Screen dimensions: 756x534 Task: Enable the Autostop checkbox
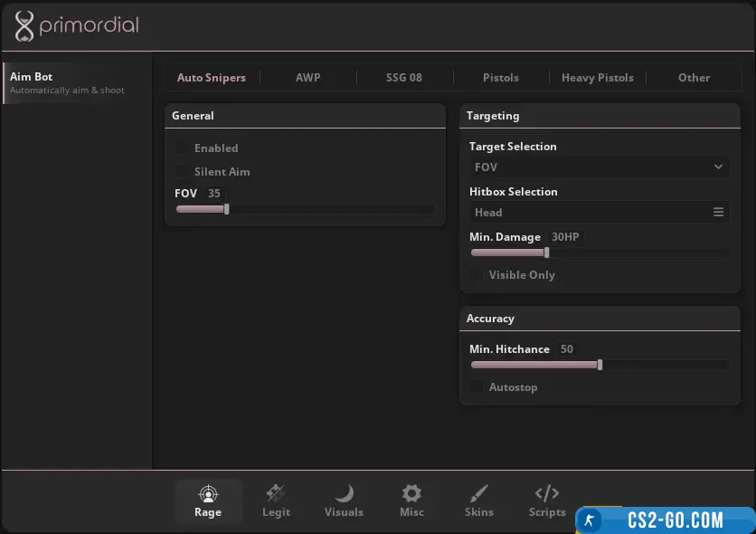(477, 387)
